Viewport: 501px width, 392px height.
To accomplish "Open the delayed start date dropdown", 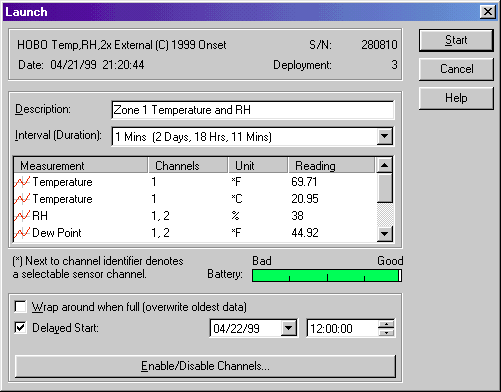I will click(288, 328).
